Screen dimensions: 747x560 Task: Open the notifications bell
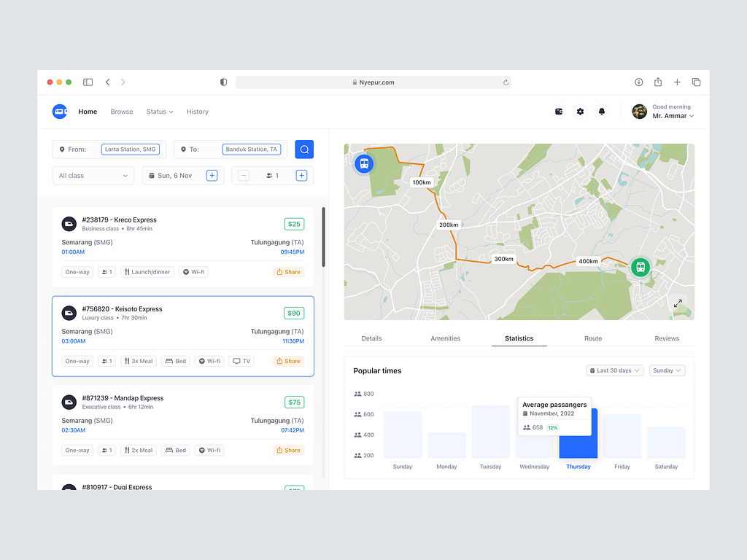pyautogui.click(x=602, y=112)
